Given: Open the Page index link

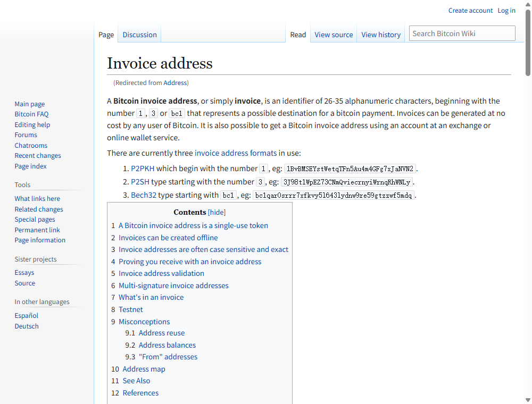Looking at the screenshot, I should click(x=30, y=166).
